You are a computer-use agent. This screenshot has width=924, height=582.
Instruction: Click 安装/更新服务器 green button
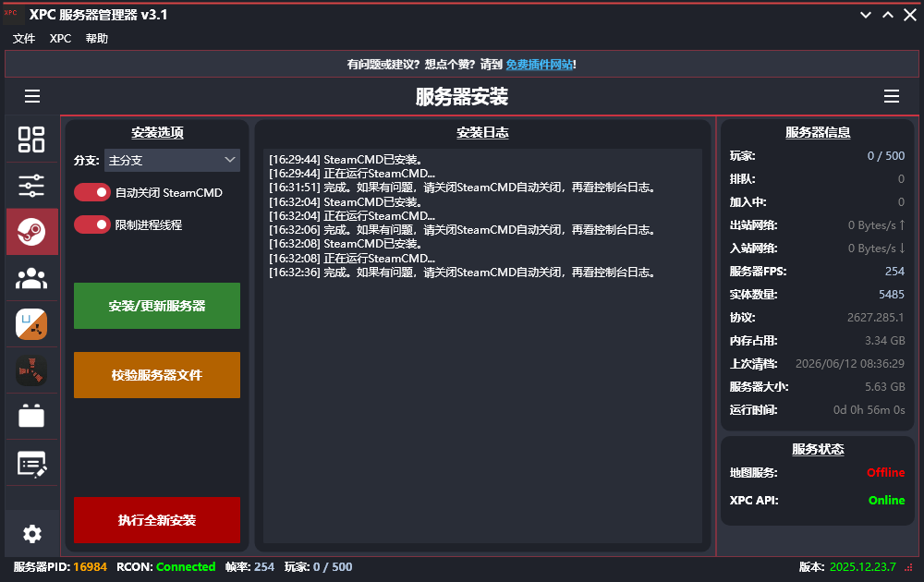[x=157, y=306]
